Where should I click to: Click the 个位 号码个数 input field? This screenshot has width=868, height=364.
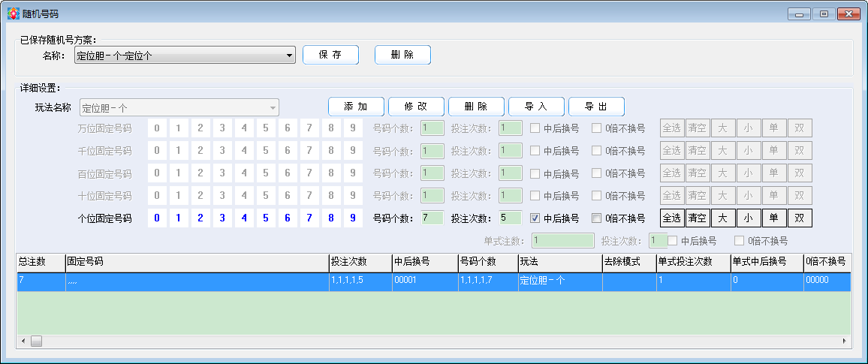click(x=432, y=218)
